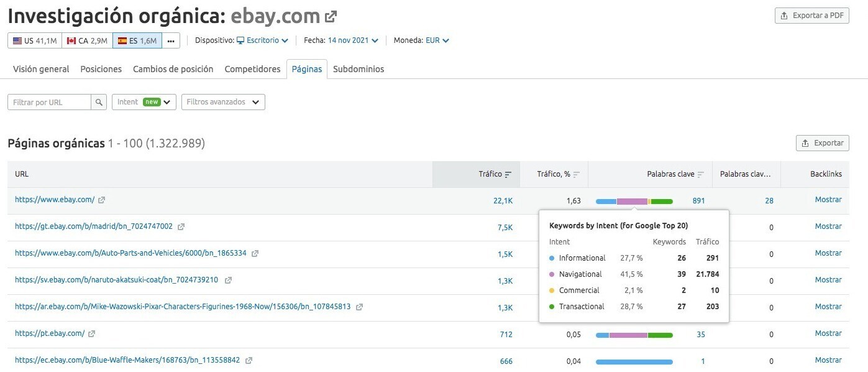Click the search magnifier icon in URL filter
Viewport: 868px width, 372px height.
(99, 102)
